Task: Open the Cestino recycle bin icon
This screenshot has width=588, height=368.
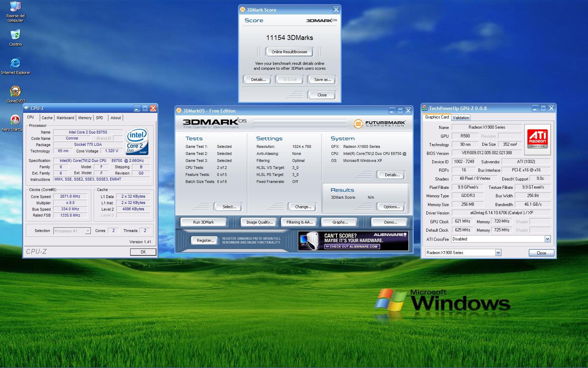Action: coord(15,35)
